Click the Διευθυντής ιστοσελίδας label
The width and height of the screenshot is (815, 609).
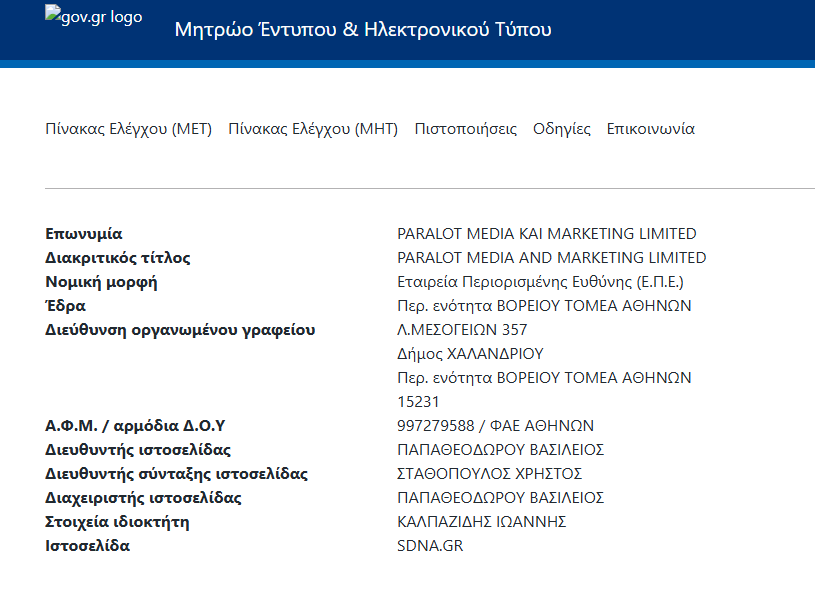click(138, 450)
